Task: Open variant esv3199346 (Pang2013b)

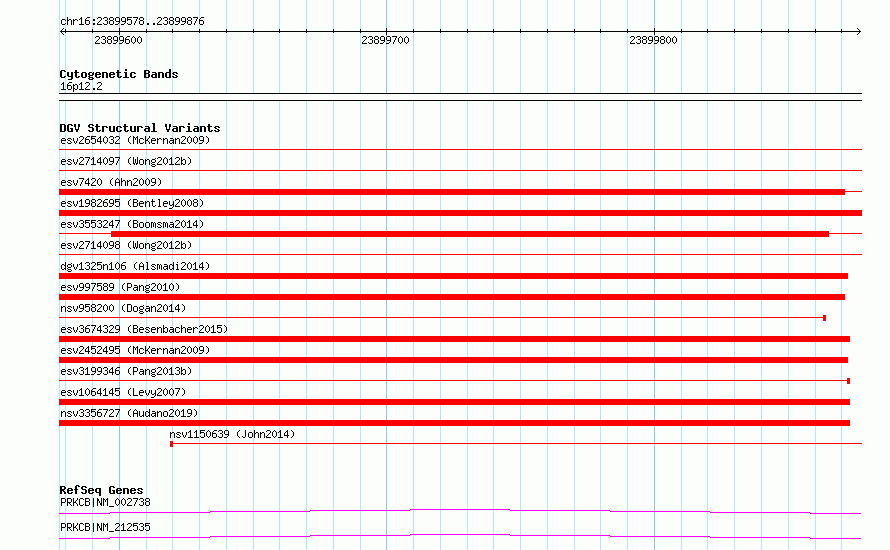Action: coord(126,371)
